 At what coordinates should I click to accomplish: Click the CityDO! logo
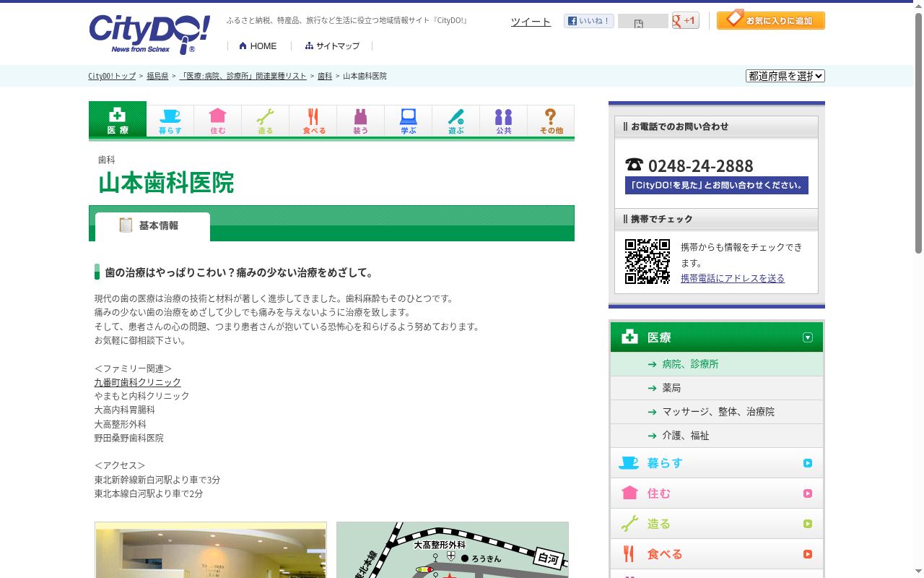point(149,34)
